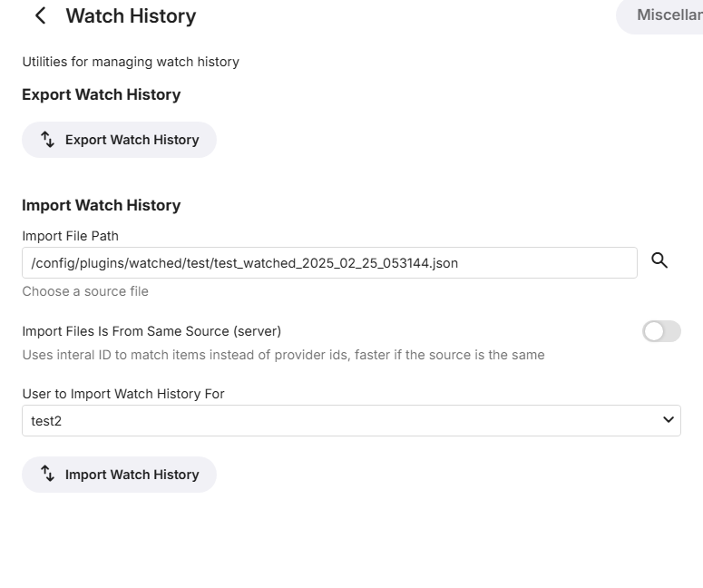Click the "Watch History" page title
The width and height of the screenshot is (703, 588).
pyautogui.click(x=131, y=16)
